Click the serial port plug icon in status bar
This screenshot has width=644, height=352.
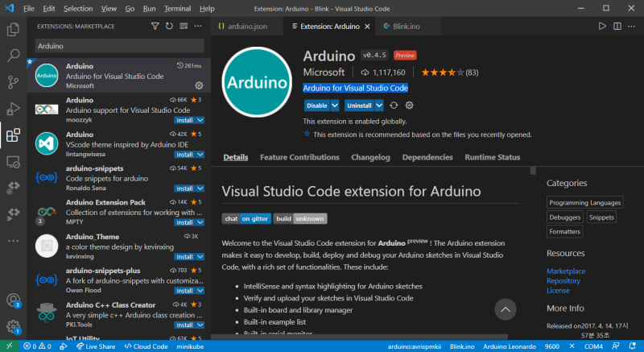pos(572,346)
